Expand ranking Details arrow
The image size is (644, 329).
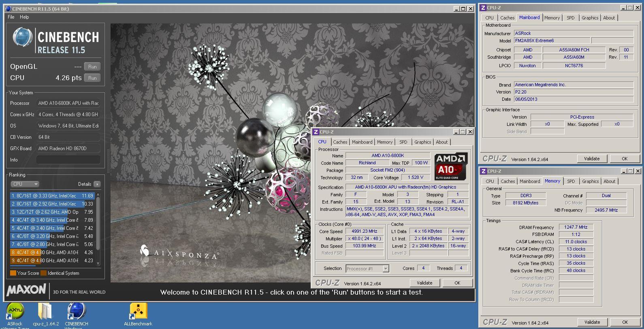pyautogui.click(x=97, y=184)
